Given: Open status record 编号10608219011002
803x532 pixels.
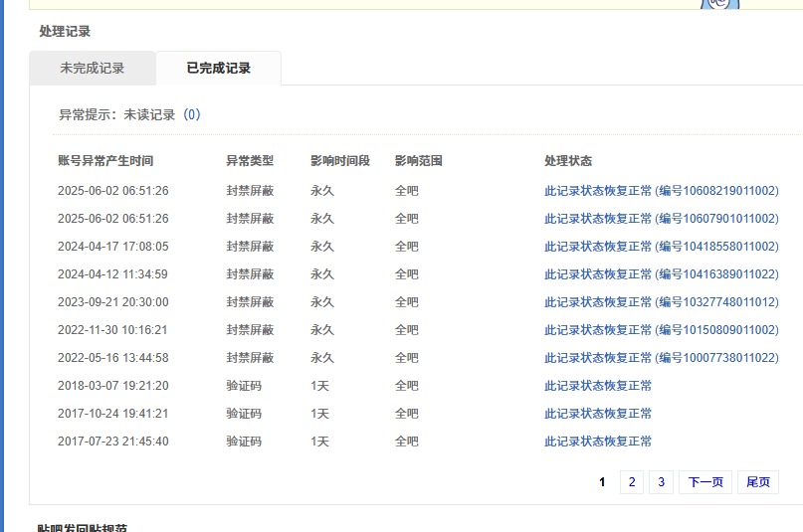Looking at the screenshot, I should tap(661, 191).
